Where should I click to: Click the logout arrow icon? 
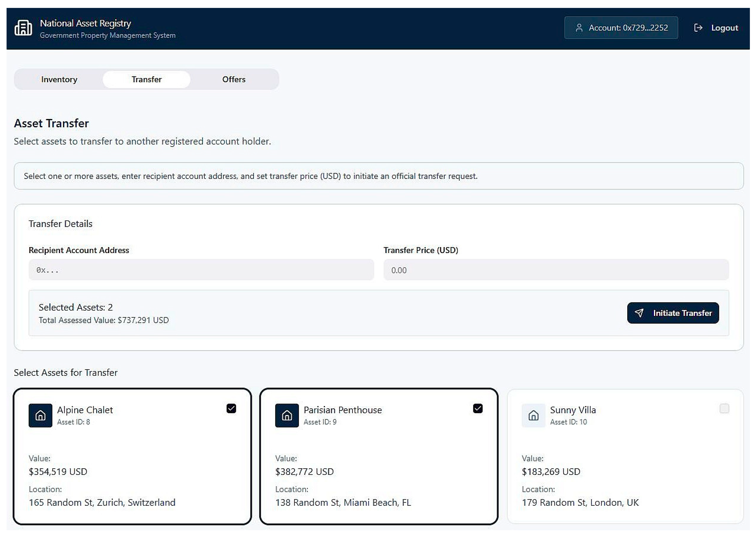point(698,28)
